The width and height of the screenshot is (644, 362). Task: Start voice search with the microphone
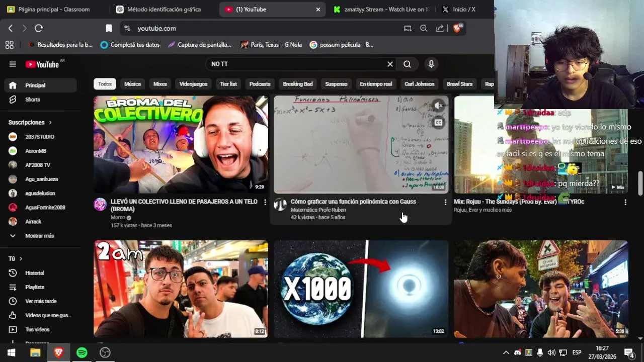[431, 64]
